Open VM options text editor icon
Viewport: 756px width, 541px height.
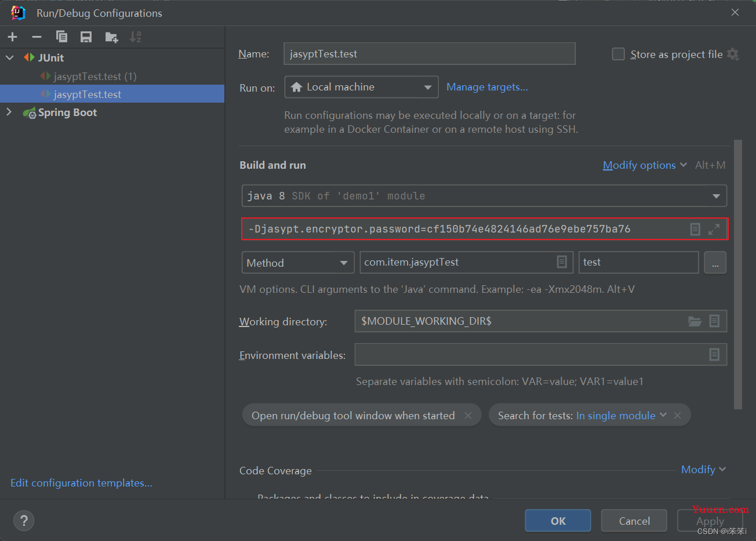[x=695, y=229]
